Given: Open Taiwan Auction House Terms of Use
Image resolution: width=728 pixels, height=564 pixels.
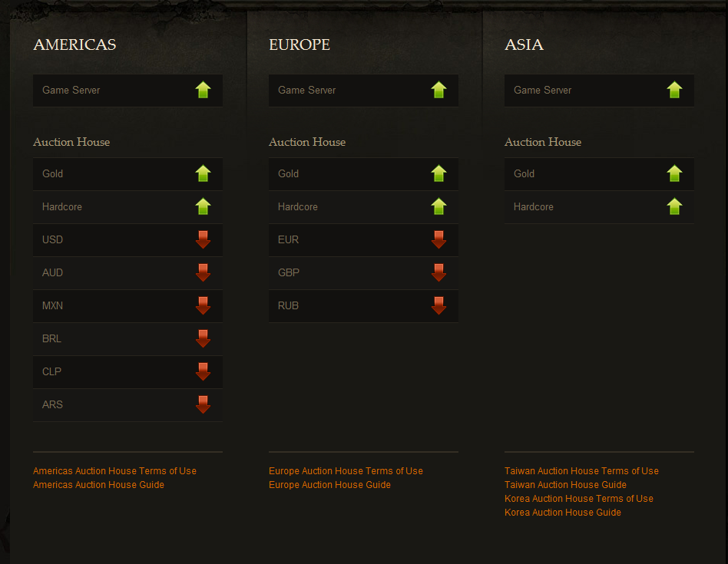Looking at the screenshot, I should (581, 471).
